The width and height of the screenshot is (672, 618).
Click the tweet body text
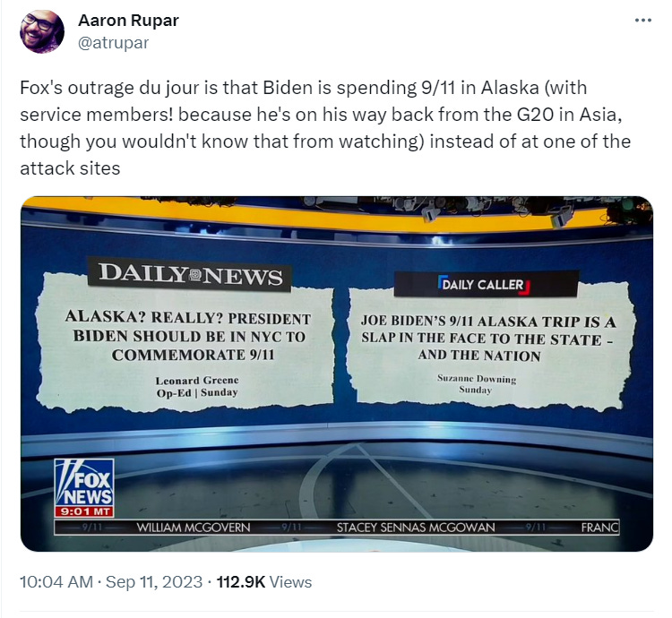click(x=325, y=127)
